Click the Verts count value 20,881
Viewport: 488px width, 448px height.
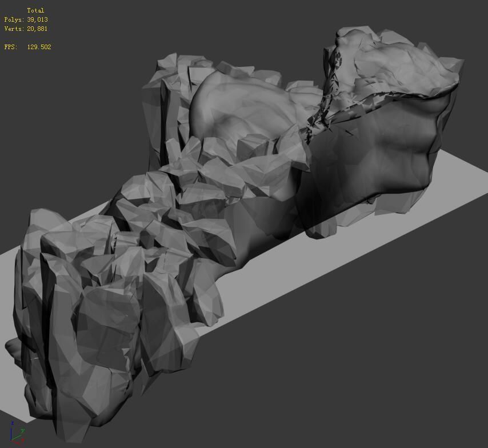pyautogui.click(x=37, y=29)
